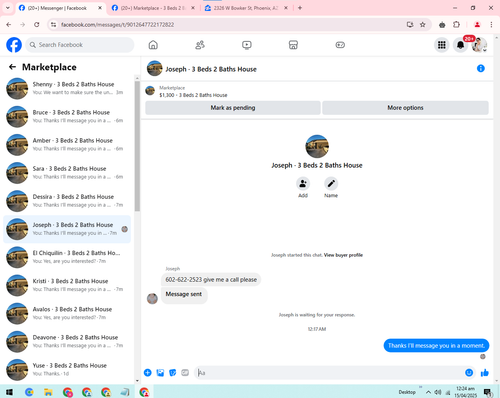Image resolution: width=500 pixels, height=398 pixels.
Task: Go back in browser history
Action: (9, 24)
